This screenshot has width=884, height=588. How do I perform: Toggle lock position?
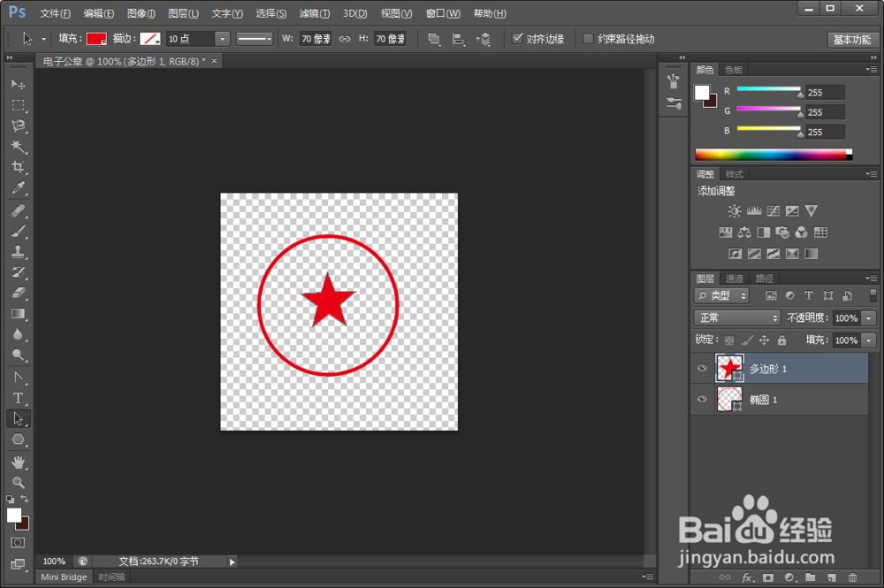(764, 340)
